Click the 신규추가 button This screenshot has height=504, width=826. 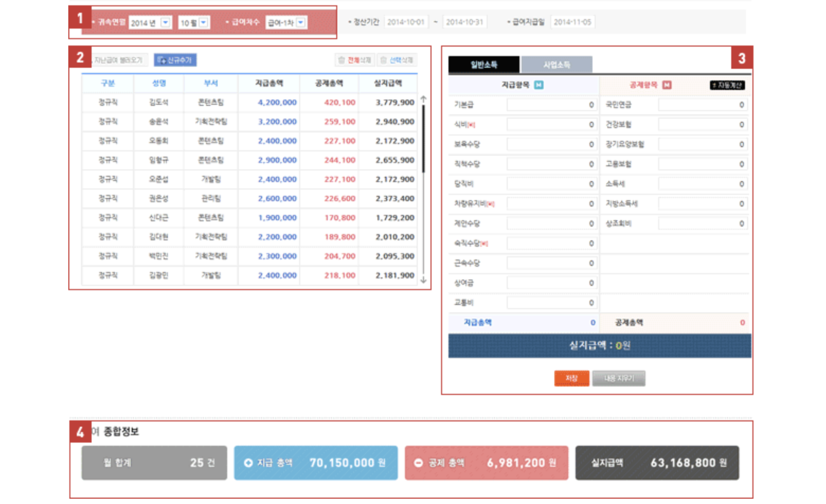pyautogui.click(x=175, y=60)
